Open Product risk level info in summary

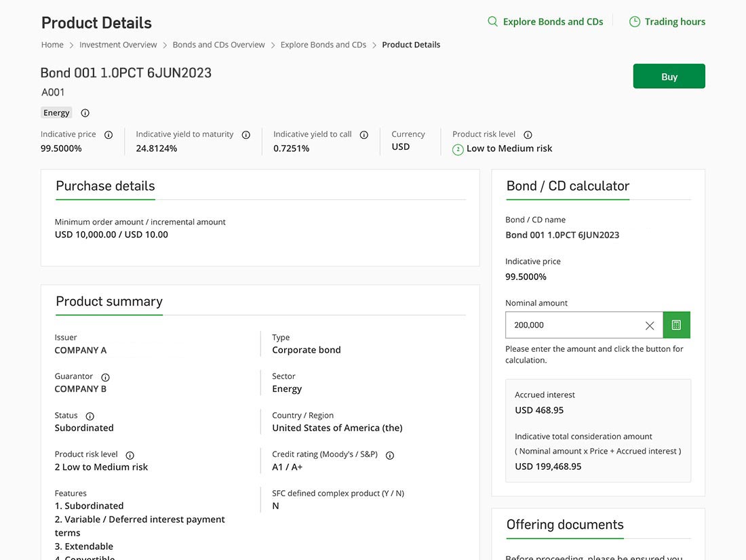tap(130, 456)
